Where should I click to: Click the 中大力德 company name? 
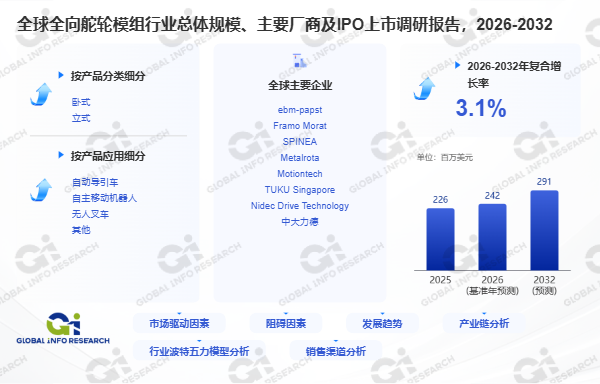point(300,222)
